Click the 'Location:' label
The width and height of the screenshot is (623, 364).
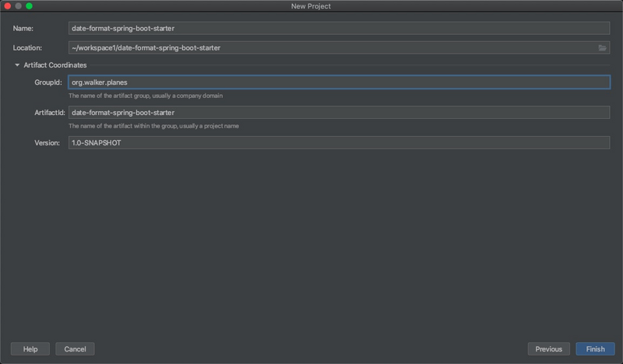click(27, 48)
